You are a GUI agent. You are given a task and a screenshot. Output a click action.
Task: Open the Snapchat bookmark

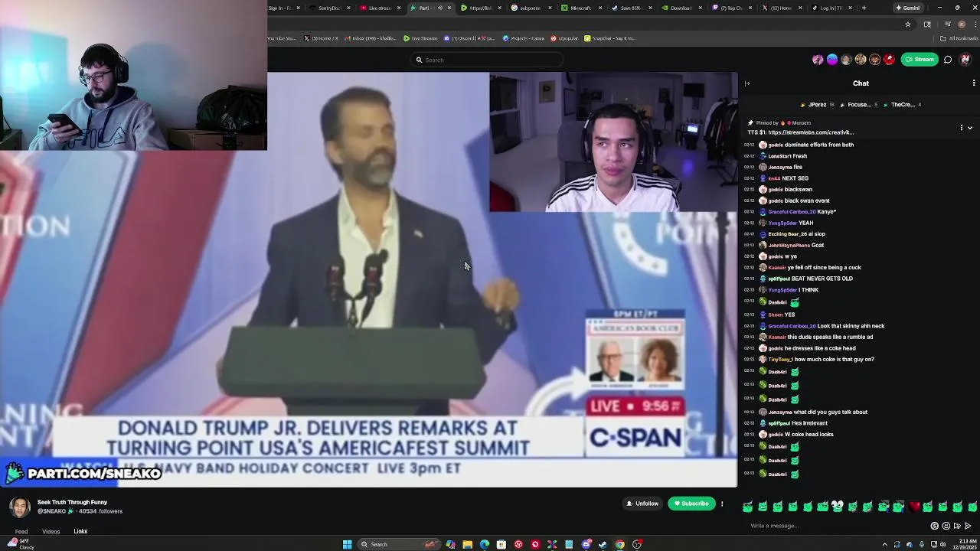point(609,38)
